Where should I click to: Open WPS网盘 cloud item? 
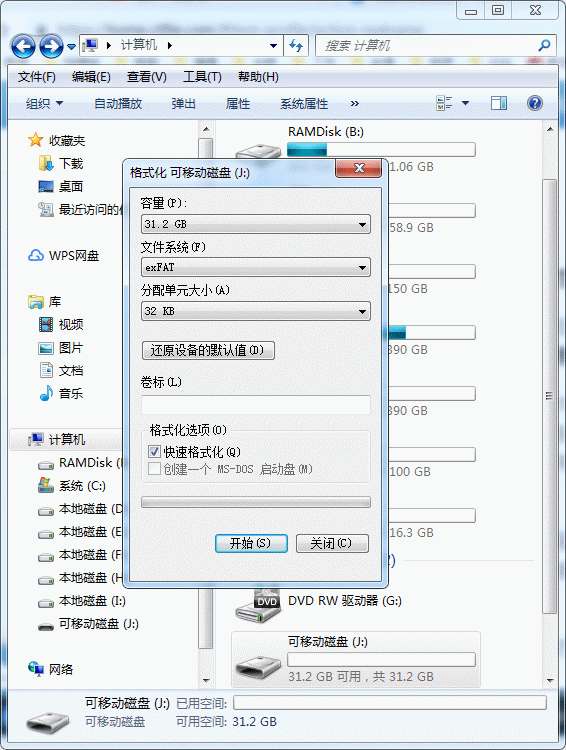pos(64,255)
